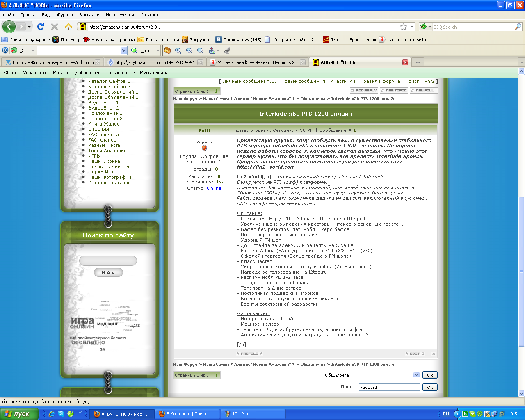
Task: Bookmark this page with the star icon
Action: pyautogui.click(x=404, y=27)
